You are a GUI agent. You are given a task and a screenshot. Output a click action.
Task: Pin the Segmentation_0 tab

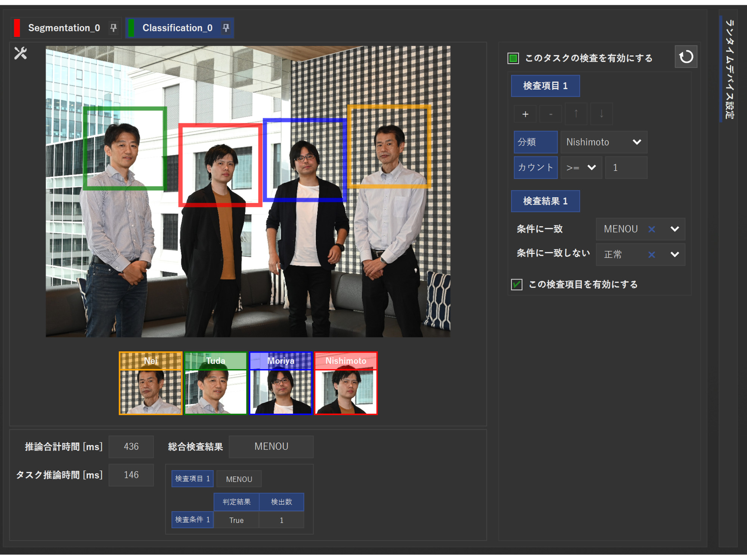point(114,28)
